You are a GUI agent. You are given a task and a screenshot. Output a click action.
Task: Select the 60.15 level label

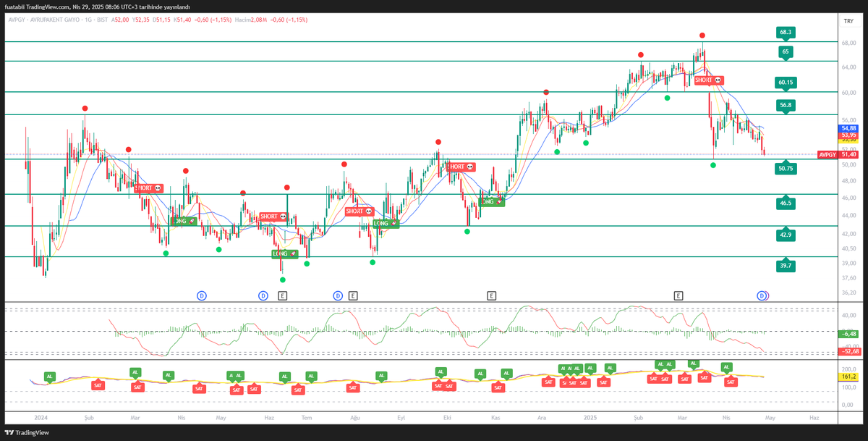786,83
